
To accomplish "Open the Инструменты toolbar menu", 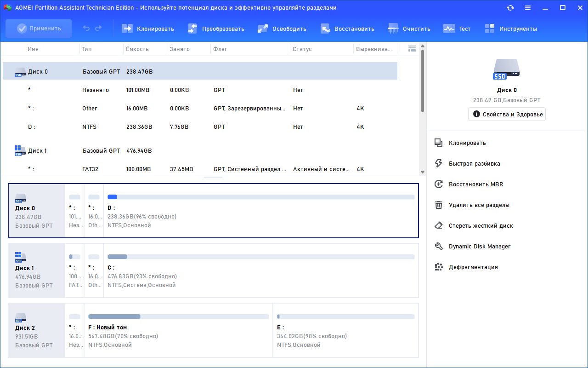I will [511, 29].
